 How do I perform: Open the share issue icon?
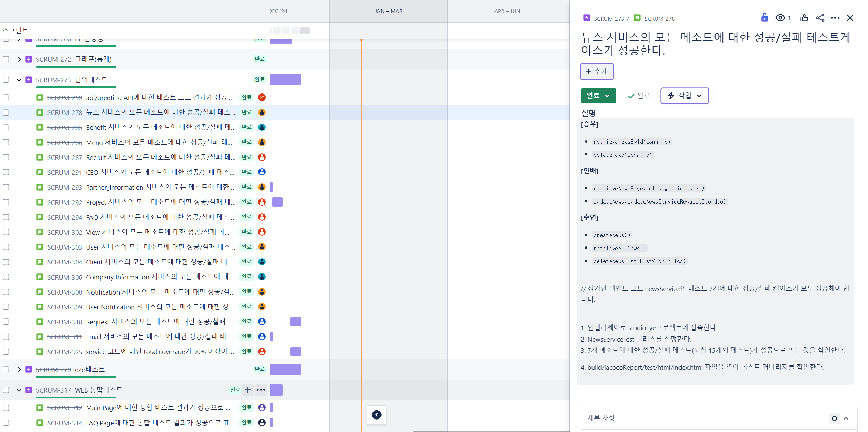click(x=820, y=18)
